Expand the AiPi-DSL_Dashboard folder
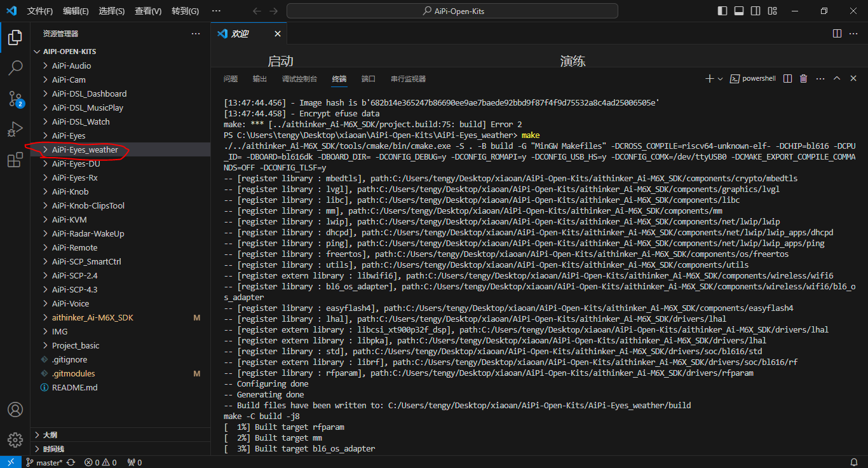The image size is (868, 468). coord(121,93)
